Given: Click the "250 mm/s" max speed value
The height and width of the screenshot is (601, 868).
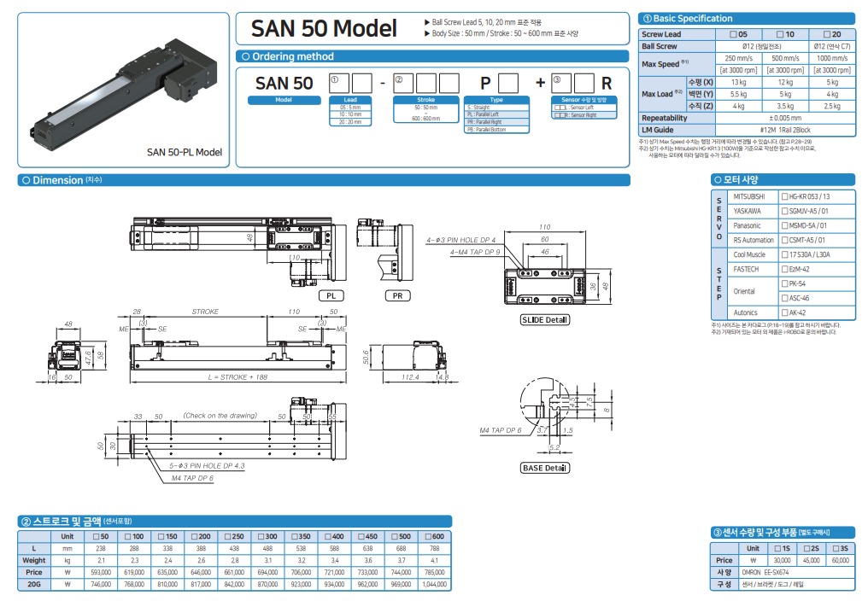Looking at the screenshot, I should point(738,58).
